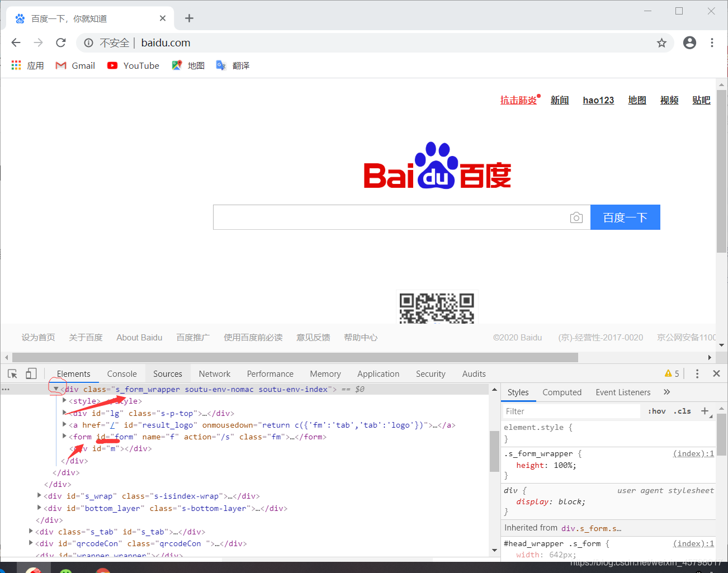Toggle the :hov element state panel
Viewport: 728px width, 573px height.
[x=657, y=411]
